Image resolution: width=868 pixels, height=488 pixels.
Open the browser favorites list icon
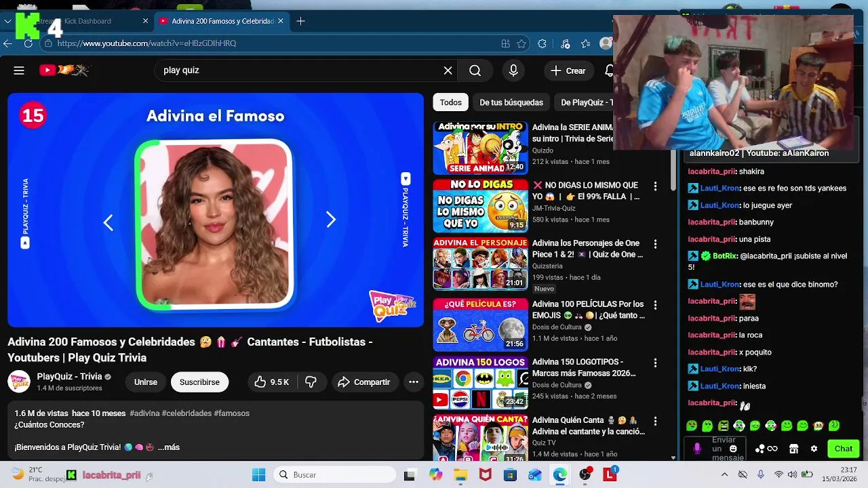(585, 43)
